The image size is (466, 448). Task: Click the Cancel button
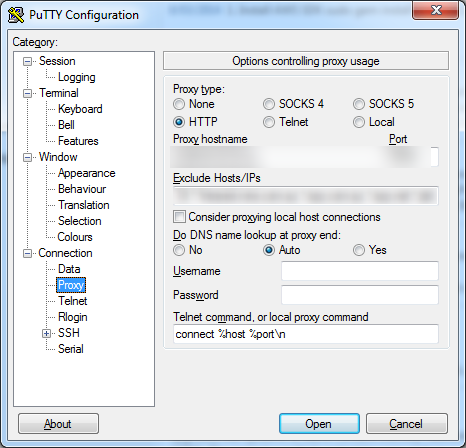click(x=407, y=424)
